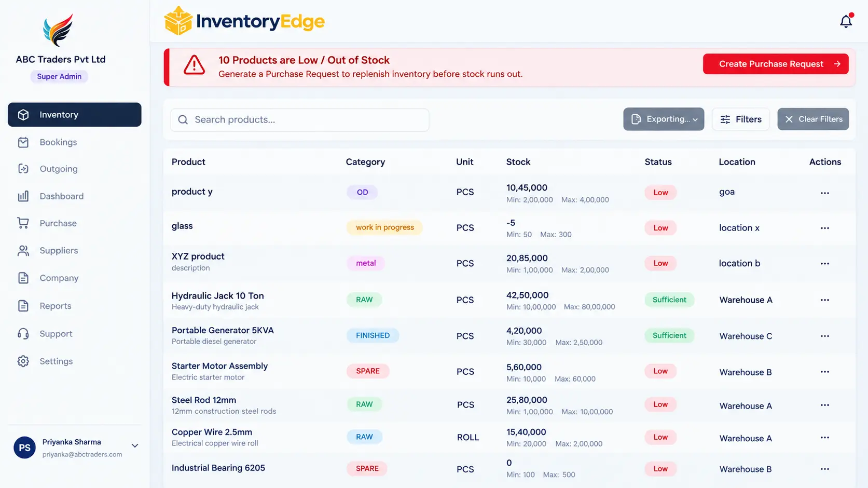The width and height of the screenshot is (868, 488).
Task: Click the Product column header
Action: tap(188, 162)
